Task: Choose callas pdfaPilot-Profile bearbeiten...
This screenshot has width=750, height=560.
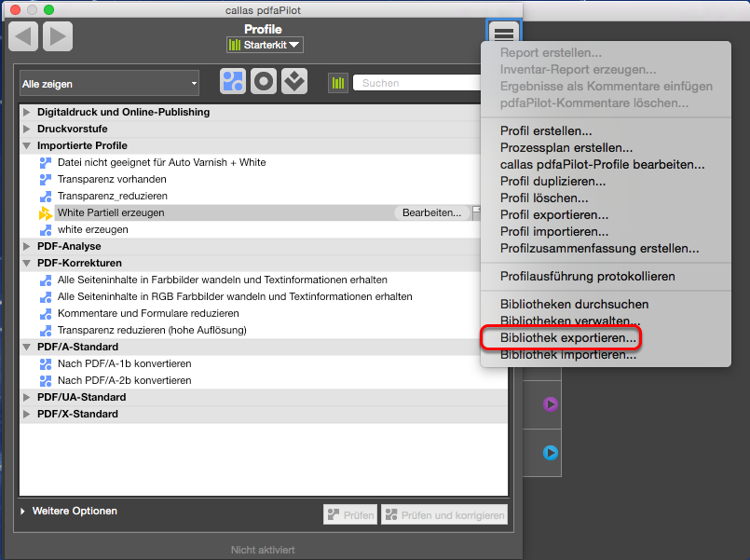Action: coord(606,165)
